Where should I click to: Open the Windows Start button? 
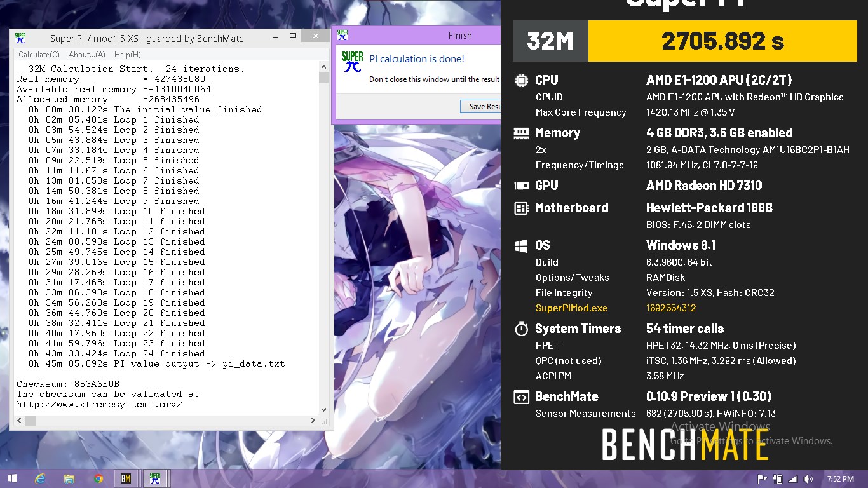12,478
